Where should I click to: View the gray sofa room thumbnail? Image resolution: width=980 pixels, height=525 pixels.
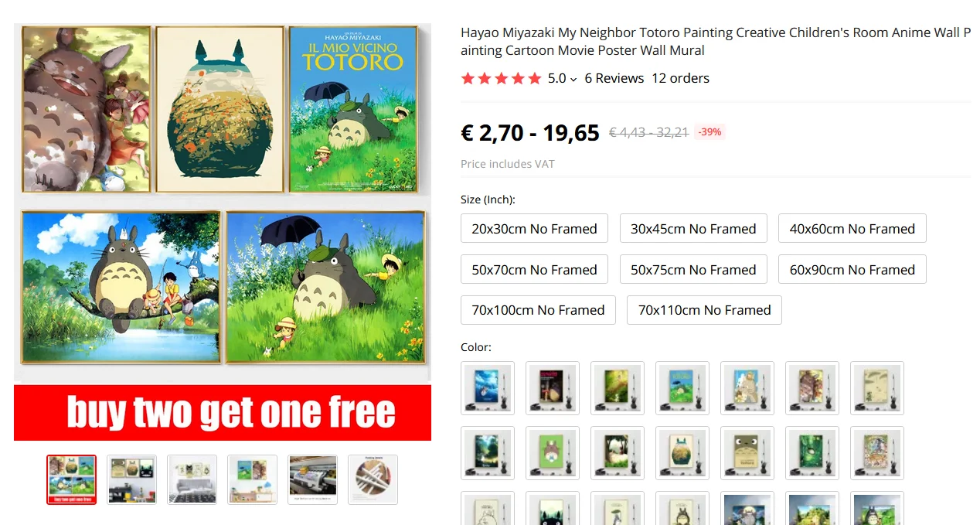coord(192,479)
